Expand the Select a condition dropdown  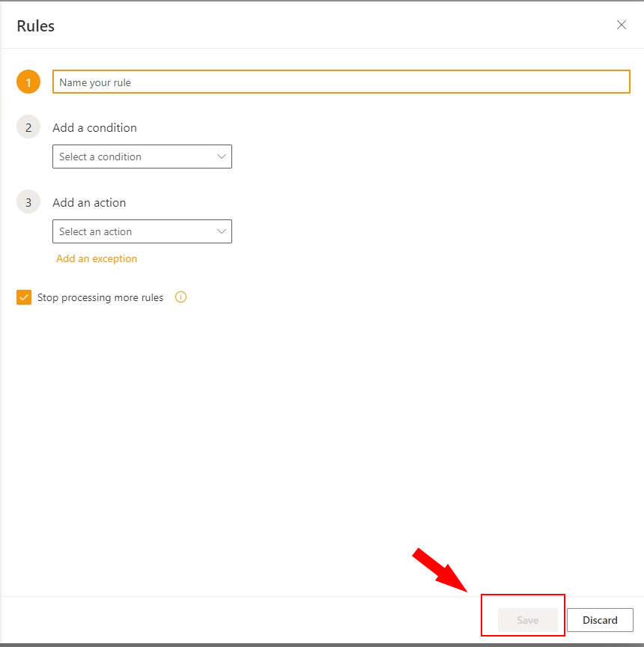click(x=135, y=157)
